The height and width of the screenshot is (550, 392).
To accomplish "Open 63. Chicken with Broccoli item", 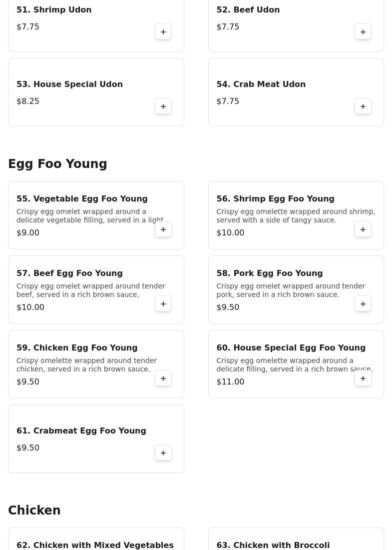I will [x=296, y=539].
